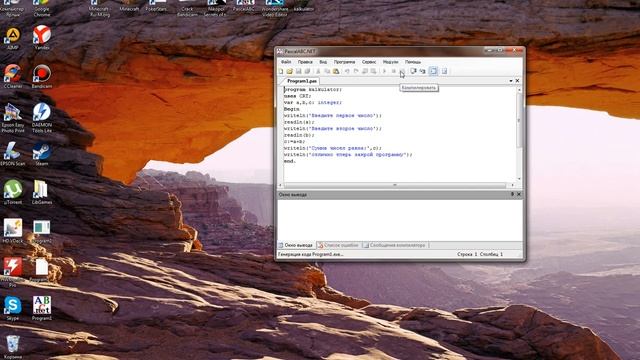The width and height of the screenshot is (640, 360).
Task: Click the Save All toolbar icon
Action: [307, 71]
